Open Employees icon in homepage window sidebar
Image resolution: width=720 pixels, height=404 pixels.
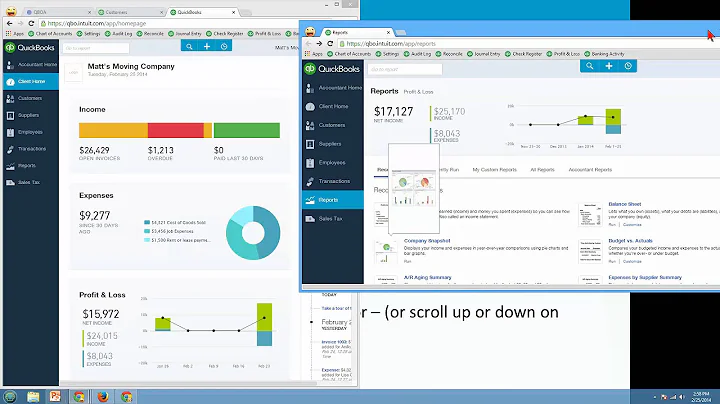[x=11, y=132]
